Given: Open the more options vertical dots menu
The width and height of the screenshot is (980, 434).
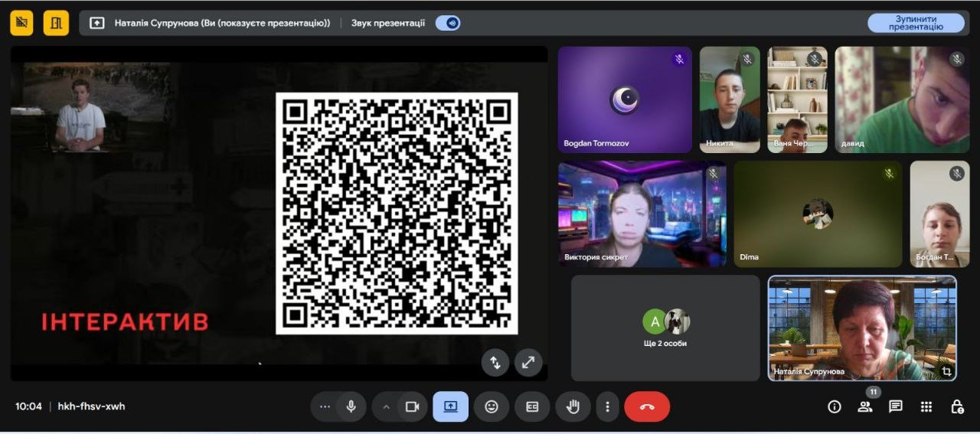Looking at the screenshot, I should pyautogui.click(x=607, y=406).
